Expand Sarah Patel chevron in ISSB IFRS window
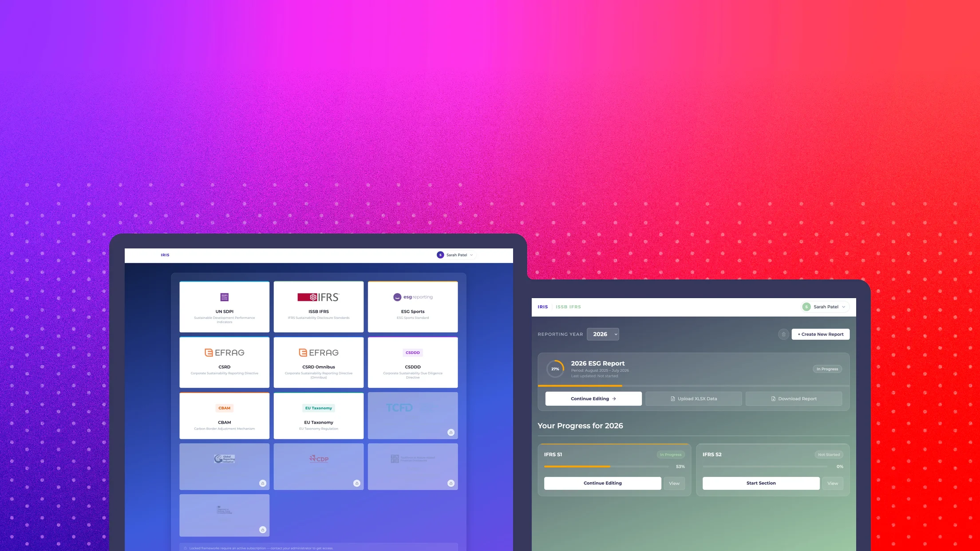 [844, 307]
